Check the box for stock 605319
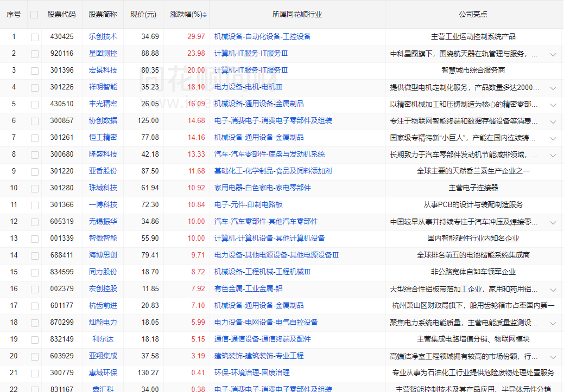The width and height of the screenshot is (570, 392). click(x=35, y=222)
